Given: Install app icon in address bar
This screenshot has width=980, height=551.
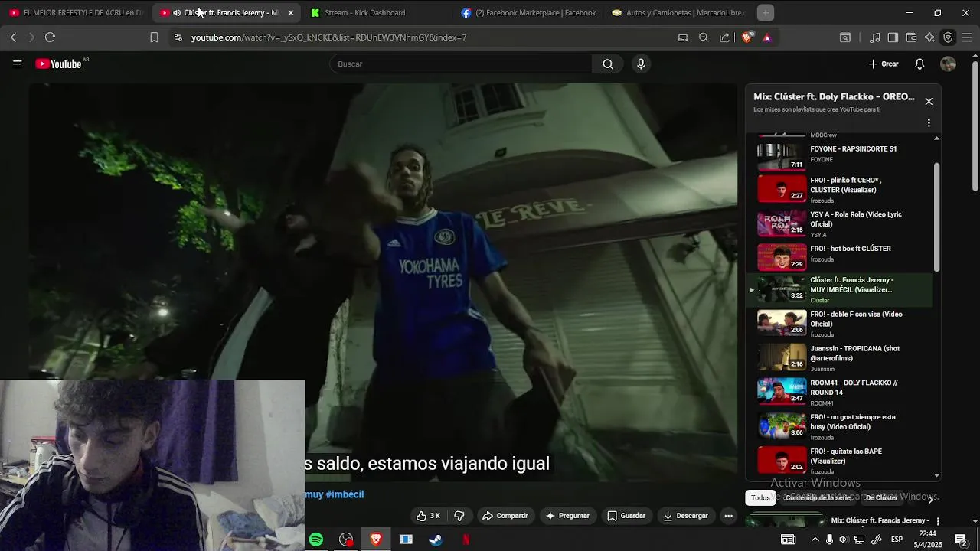Looking at the screenshot, I should 683,37.
